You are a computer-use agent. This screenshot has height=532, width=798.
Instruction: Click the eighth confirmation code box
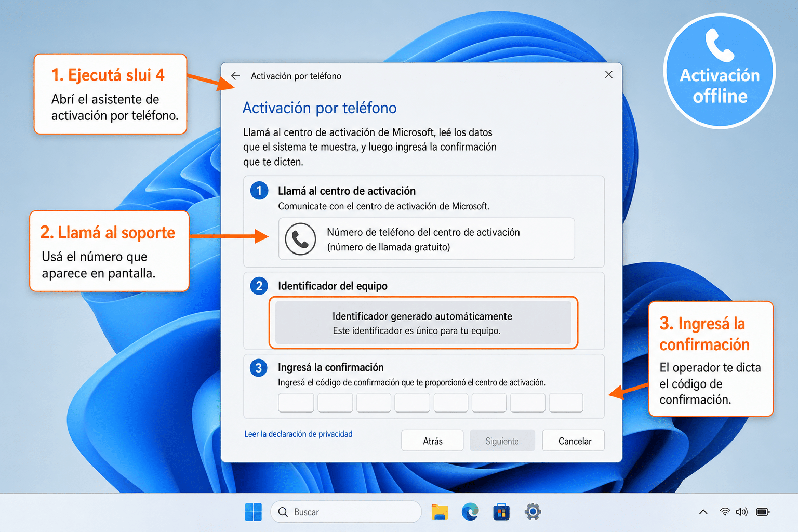pyautogui.click(x=566, y=403)
